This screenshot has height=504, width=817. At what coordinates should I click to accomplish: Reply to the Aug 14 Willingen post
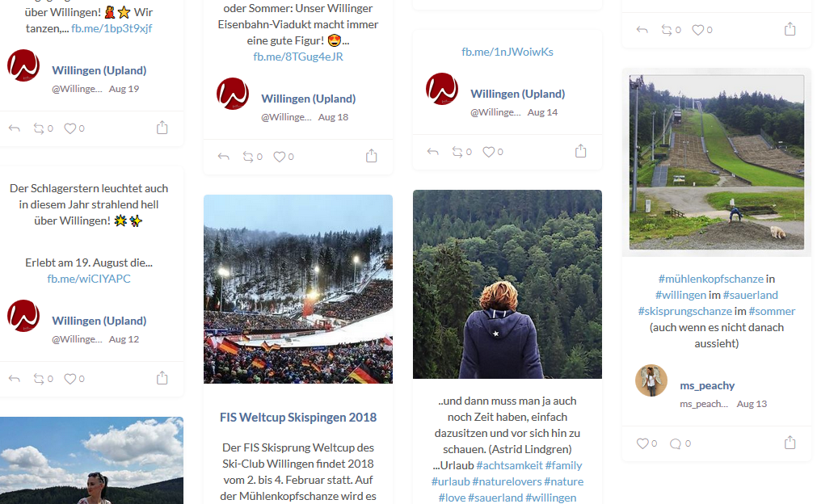click(x=432, y=151)
